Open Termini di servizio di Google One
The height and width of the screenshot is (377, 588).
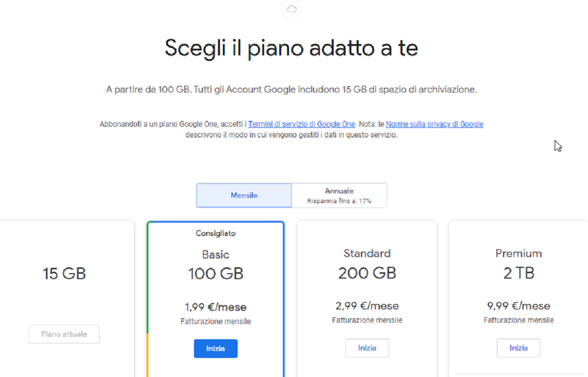click(x=302, y=124)
